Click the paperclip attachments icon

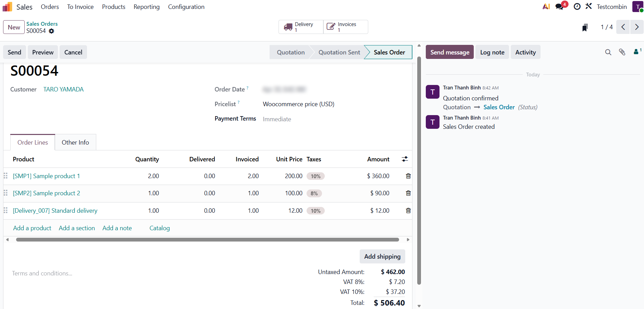[622, 52]
